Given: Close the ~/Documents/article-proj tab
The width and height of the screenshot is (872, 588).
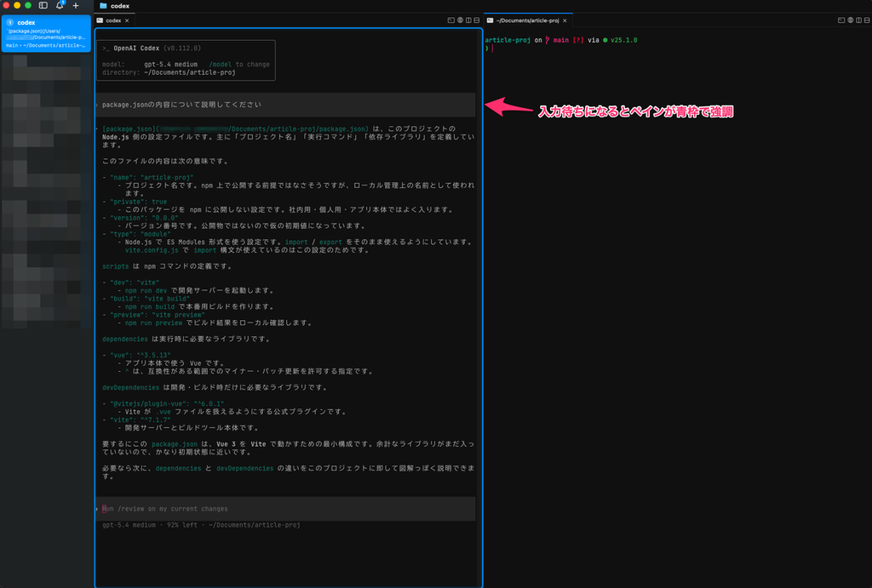Looking at the screenshot, I should (565, 20).
